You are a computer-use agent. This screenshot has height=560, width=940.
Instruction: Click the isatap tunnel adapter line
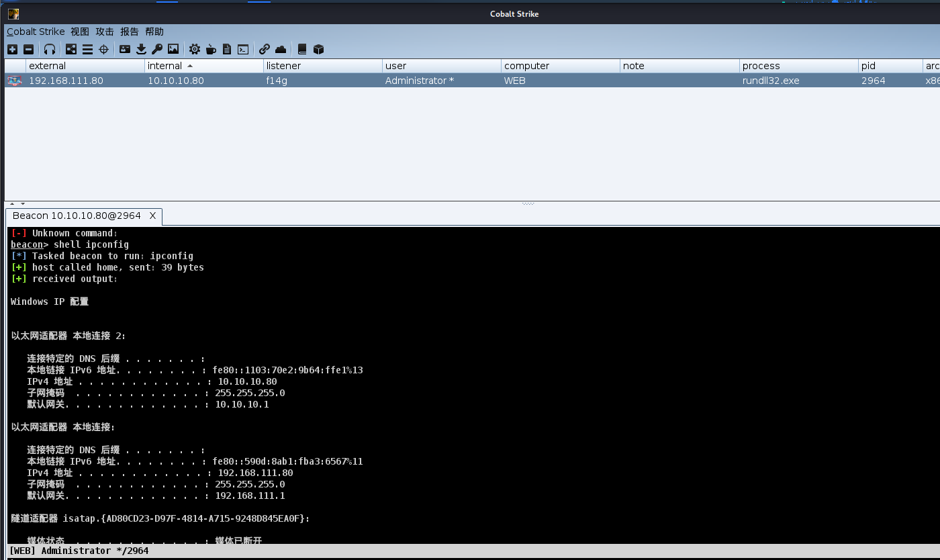coord(160,518)
